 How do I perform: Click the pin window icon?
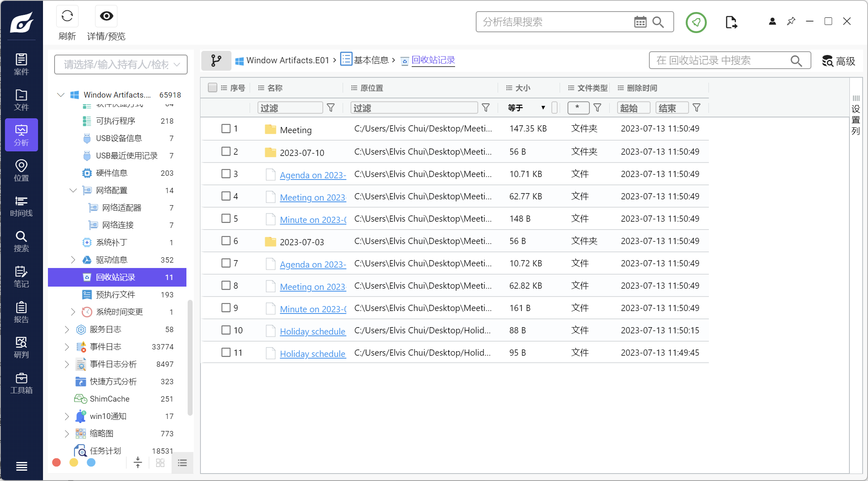[x=791, y=22]
